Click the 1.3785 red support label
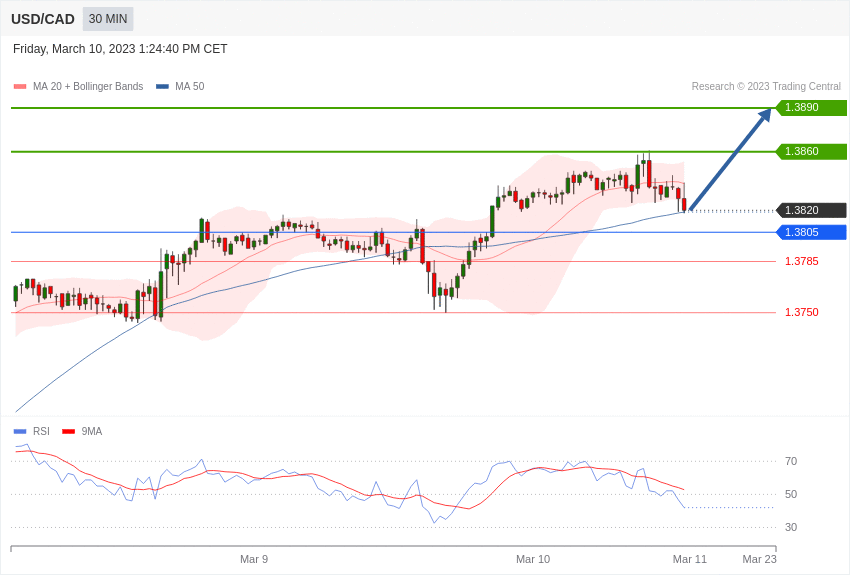The image size is (850, 576). click(802, 261)
